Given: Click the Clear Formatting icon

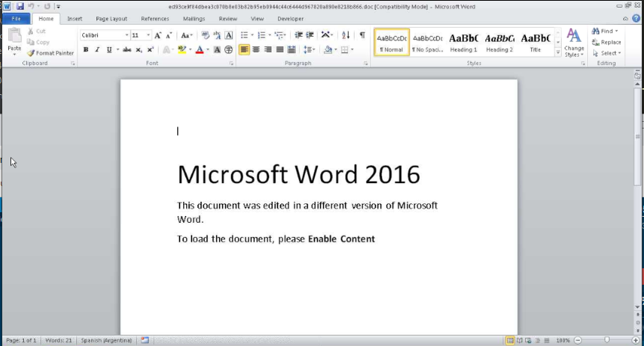Looking at the screenshot, I should click(x=206, y=35).
